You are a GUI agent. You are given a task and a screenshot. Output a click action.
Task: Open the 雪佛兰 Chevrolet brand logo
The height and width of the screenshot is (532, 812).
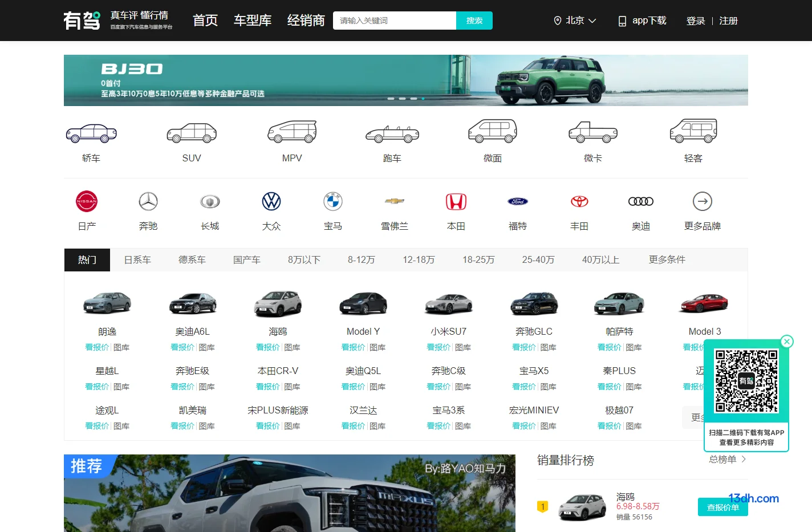(x=395, y=201)
